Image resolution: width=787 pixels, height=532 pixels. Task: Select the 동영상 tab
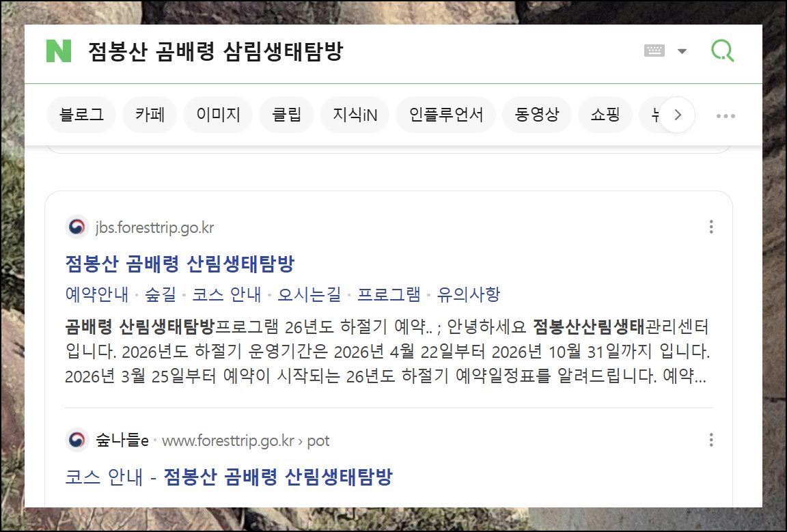pos(537,115)
